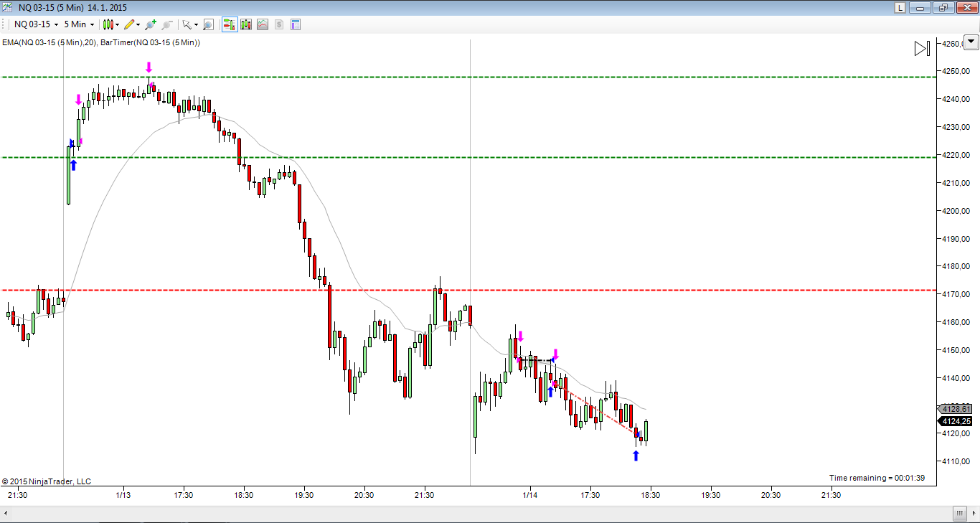The height and width of the screenshot is (523, 980).
Task: Click the '1/14' date label on time axis
Action: point(530,495)
